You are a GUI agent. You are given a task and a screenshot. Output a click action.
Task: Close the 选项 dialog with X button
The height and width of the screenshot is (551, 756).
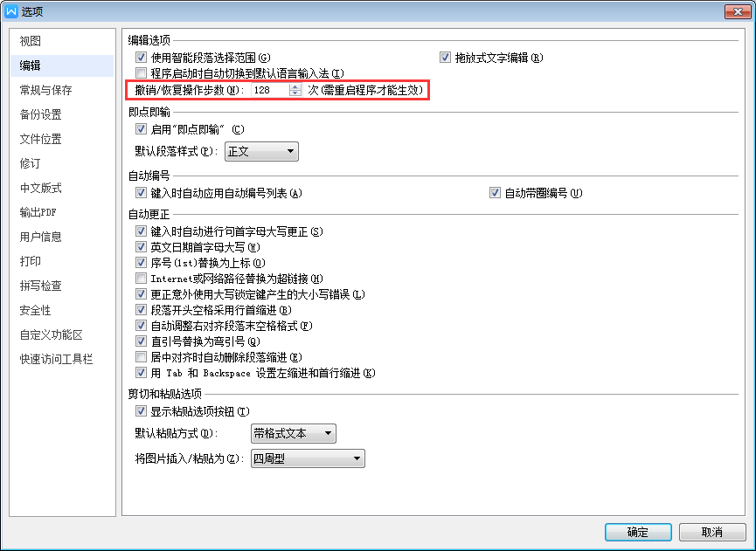(737, 11)
